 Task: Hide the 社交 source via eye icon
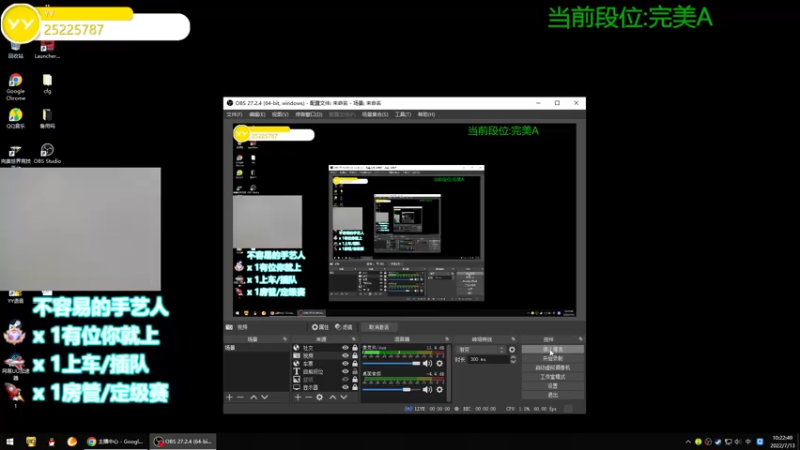345,348
